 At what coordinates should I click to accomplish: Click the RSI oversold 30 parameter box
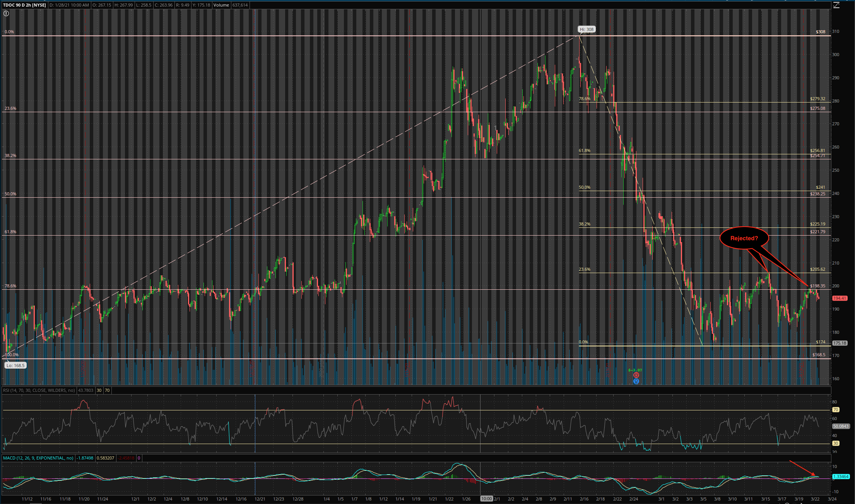point(99,390)
